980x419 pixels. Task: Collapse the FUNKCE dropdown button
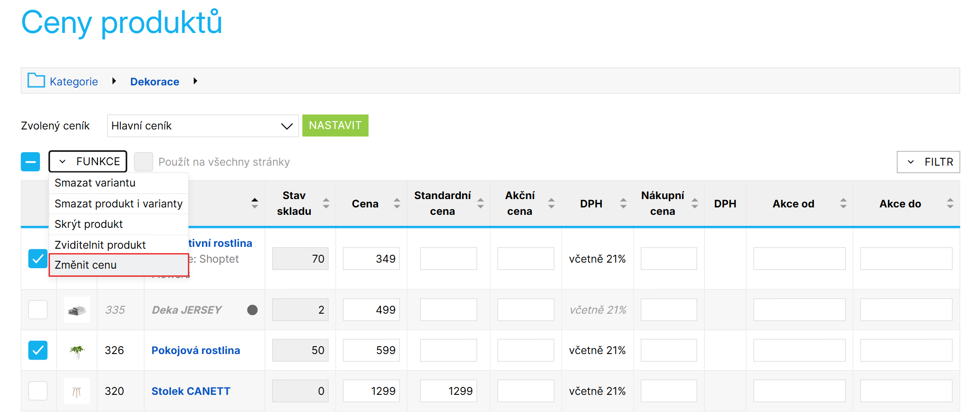(88, 161)
